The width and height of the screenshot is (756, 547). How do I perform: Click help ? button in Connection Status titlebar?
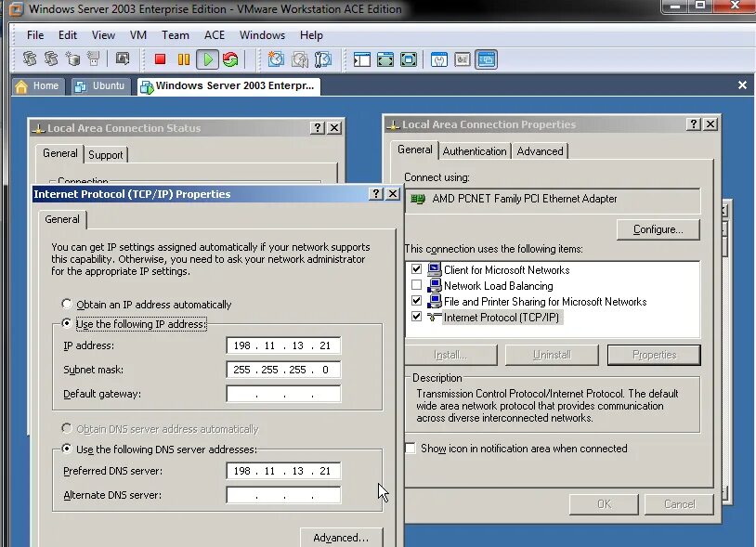318,128
